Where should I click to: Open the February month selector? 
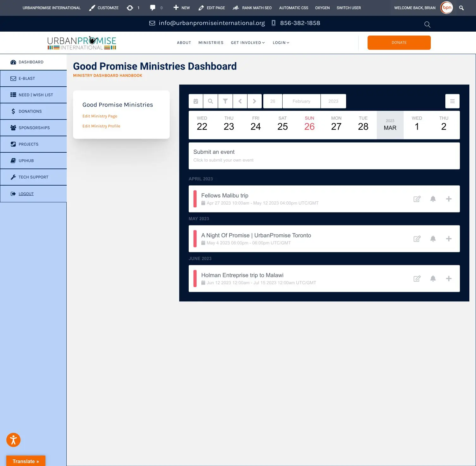[302, 101]
